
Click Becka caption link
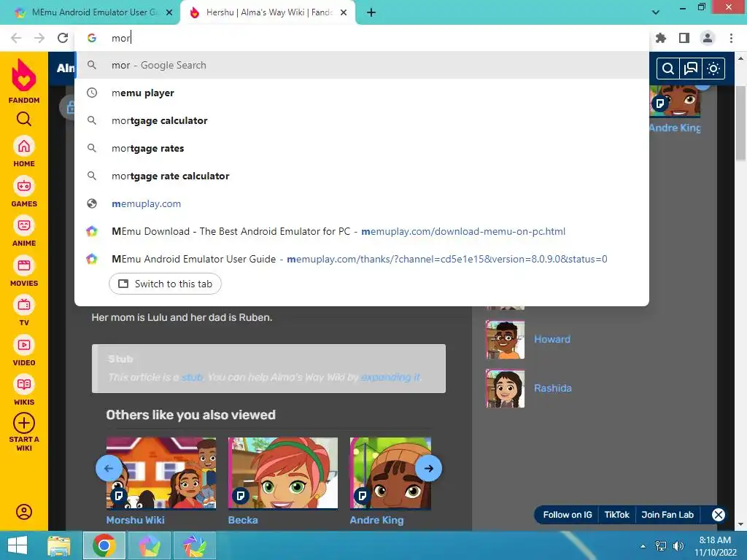pos(243,520)
